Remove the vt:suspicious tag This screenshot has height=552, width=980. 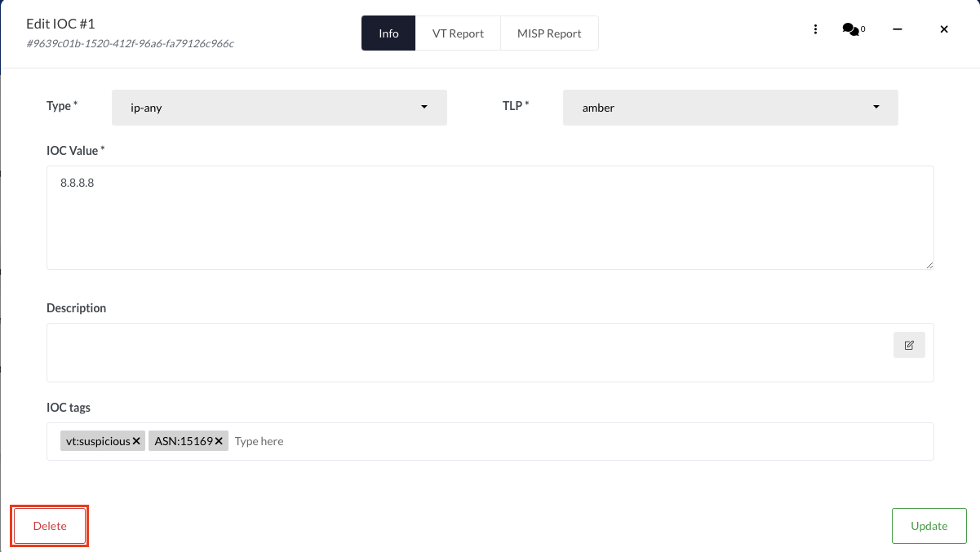point(137,441)
